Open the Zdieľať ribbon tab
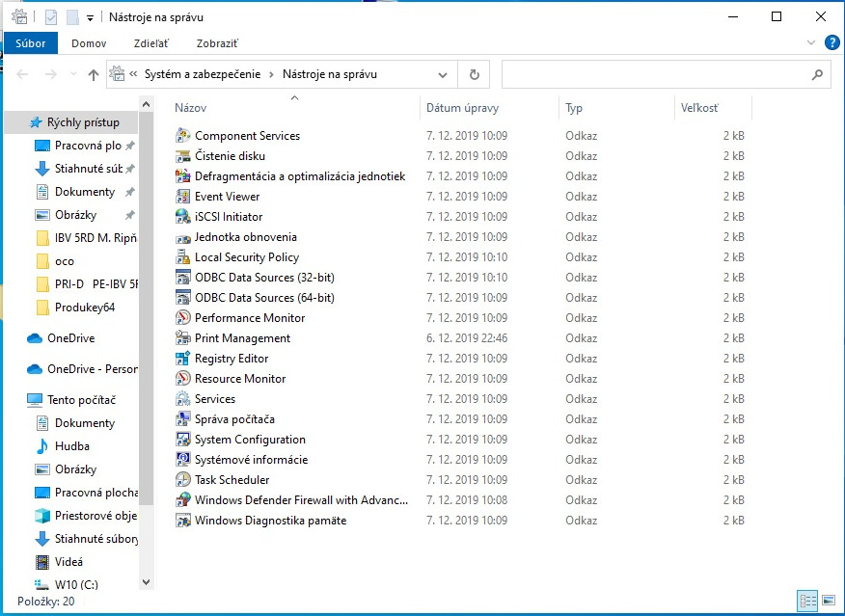This screenshot has height=616, width=845. coord(150,43)
